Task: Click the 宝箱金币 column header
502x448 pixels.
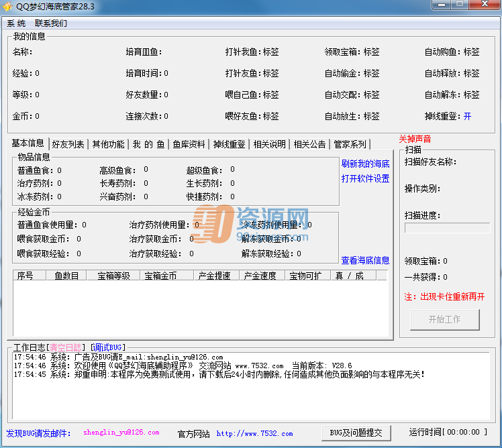Action: click(167, 276)
